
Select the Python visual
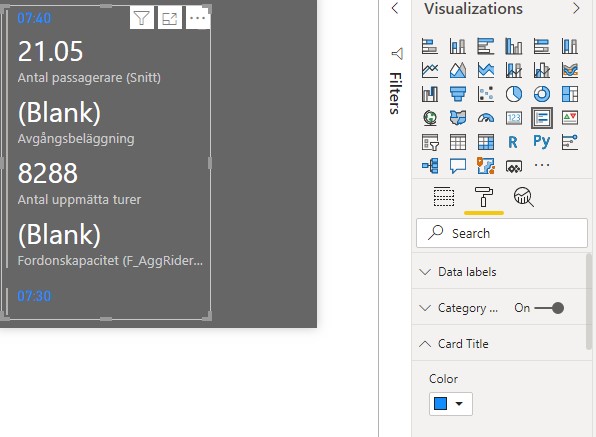point(542,141)
